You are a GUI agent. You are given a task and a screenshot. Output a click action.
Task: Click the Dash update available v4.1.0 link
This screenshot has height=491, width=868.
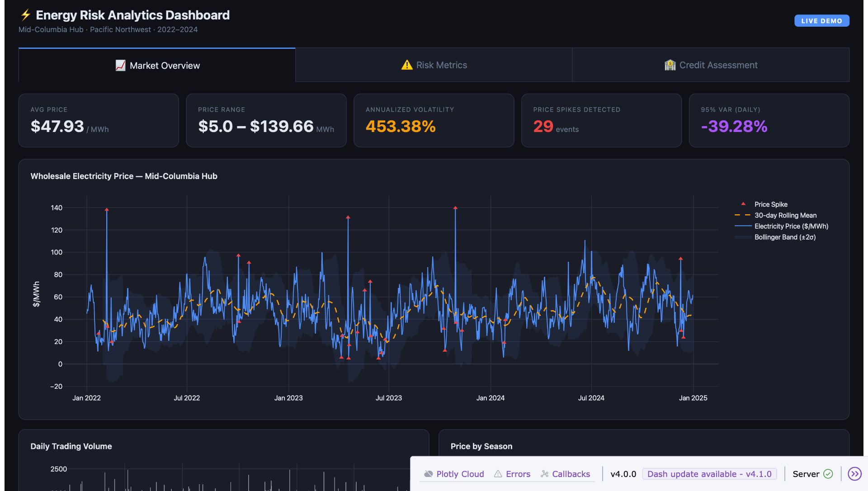tap(709, 474)
